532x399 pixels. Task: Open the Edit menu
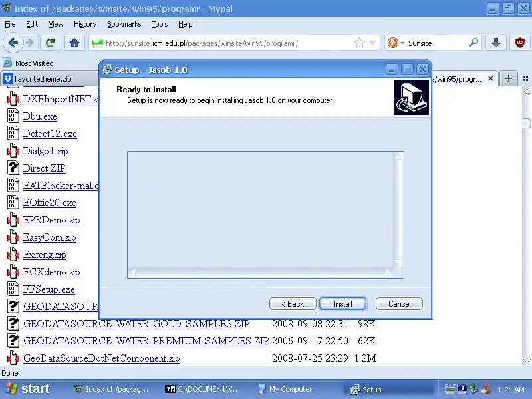(32, 24)
